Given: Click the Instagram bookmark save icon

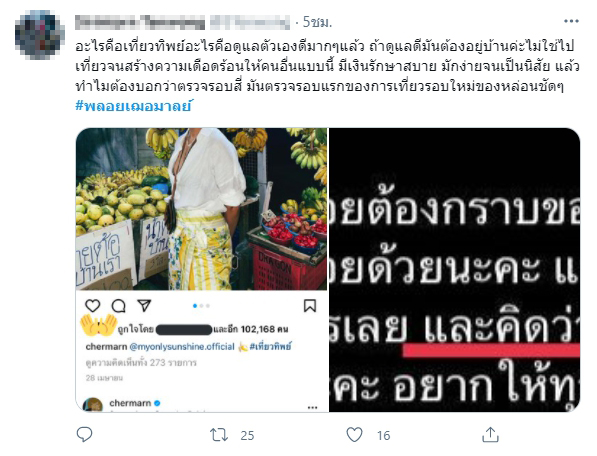Looking at the screenshot, I should 310,306.
